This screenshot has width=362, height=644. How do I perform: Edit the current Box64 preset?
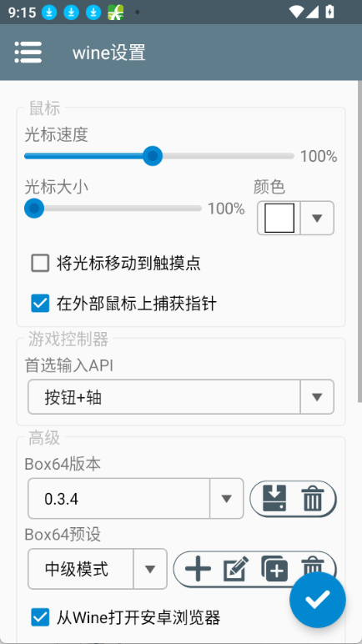[x=236, y=569]
